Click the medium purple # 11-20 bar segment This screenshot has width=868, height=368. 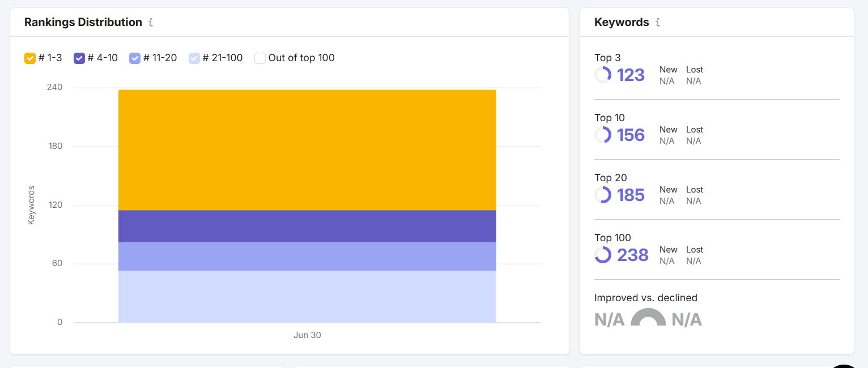(x=307, y=256)
